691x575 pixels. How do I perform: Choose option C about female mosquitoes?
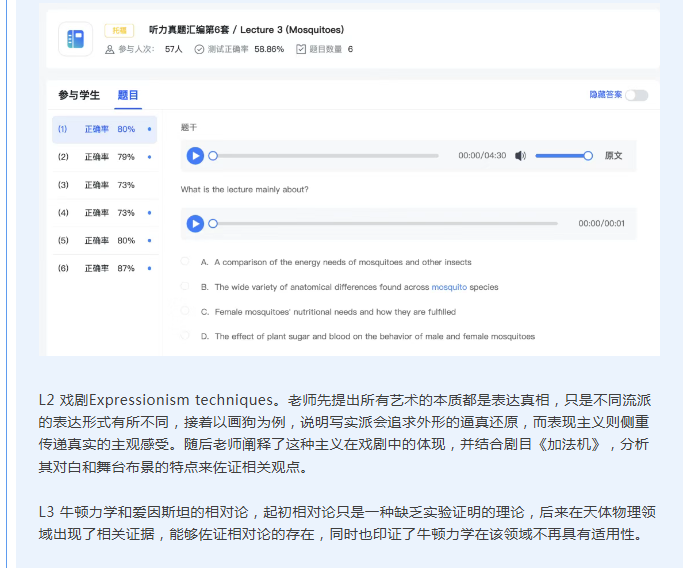point(185,312)
